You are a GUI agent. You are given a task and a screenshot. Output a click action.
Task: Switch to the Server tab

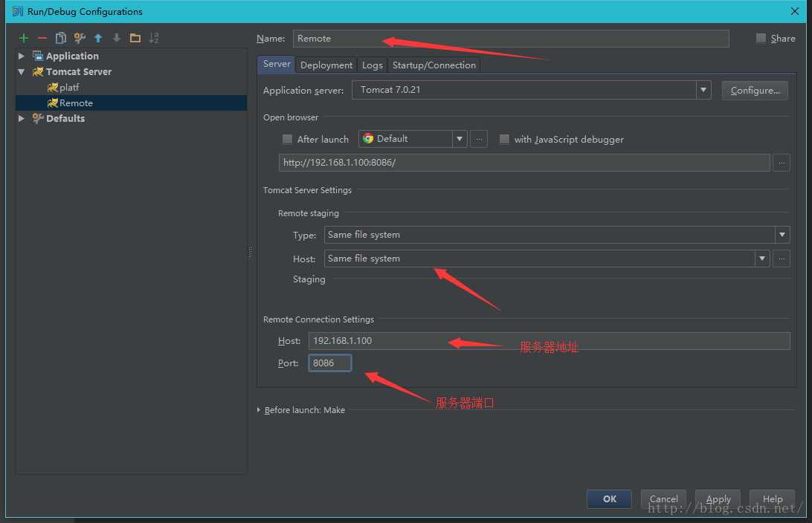coord(277,64)
